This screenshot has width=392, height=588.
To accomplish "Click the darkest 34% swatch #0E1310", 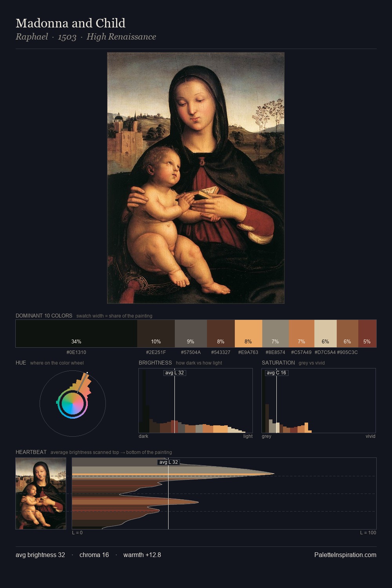I will (x=76, y=334).
